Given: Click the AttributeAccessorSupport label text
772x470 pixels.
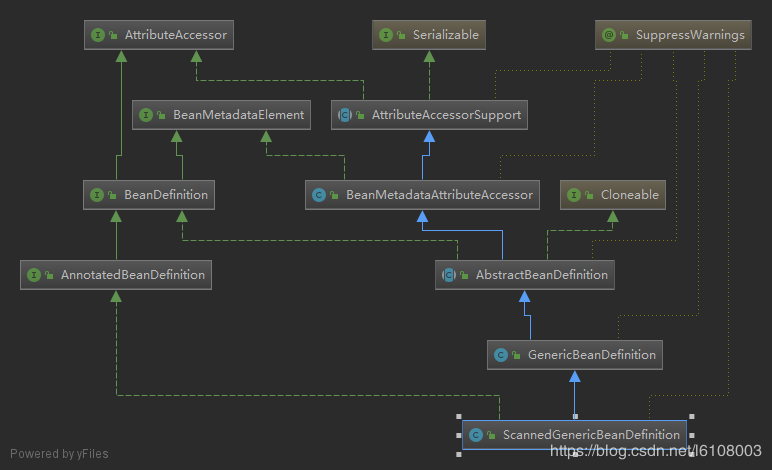Looking at the screenshot, I should pyautogui.click(x=447, y=115).
